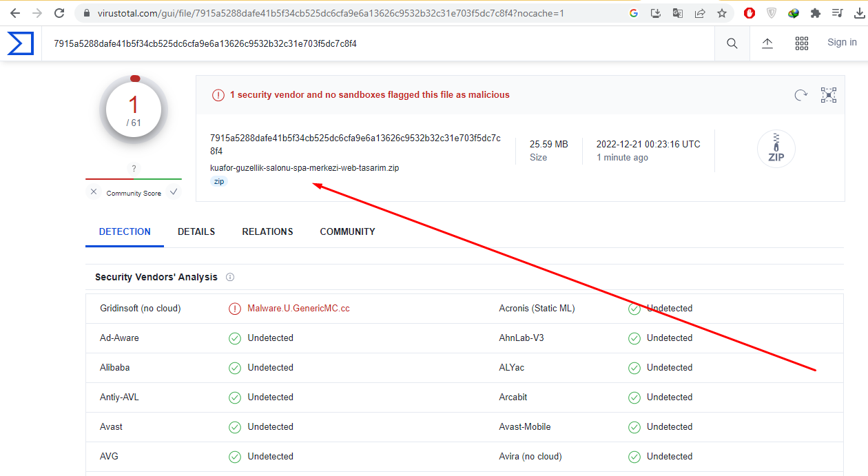The width and height of the screenshot is (868, 476).
Task: Click the green download manager extension icon
Action: pyautogui.click(x=794, y=13)
